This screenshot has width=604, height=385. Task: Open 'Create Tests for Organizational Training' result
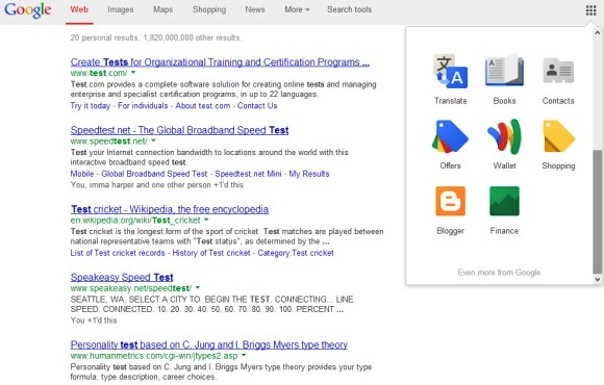[220, 62]
